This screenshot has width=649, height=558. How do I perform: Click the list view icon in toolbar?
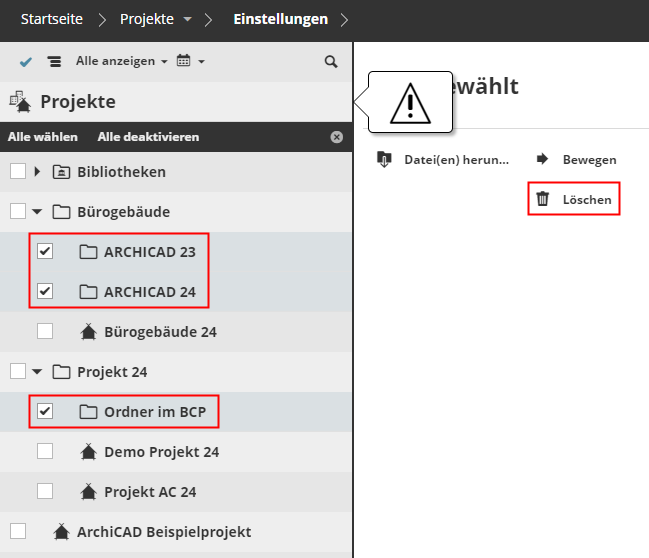coord(54,62)
